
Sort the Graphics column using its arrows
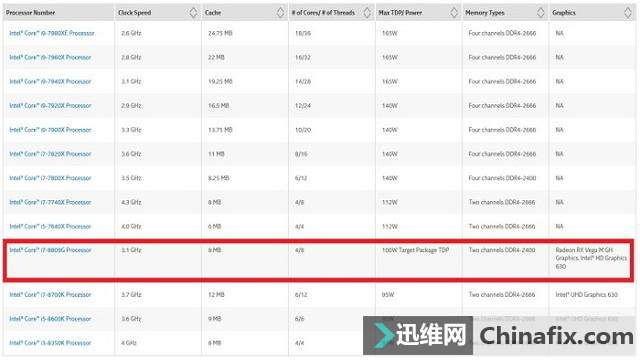click(628, 13)
